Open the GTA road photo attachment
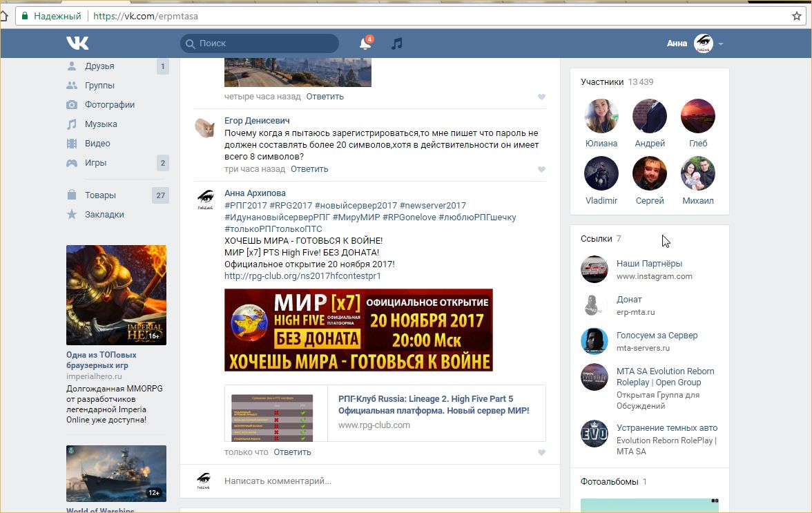The width and height of the screenshot is (812, 513). pyautogui.click(x=298, y=72)
